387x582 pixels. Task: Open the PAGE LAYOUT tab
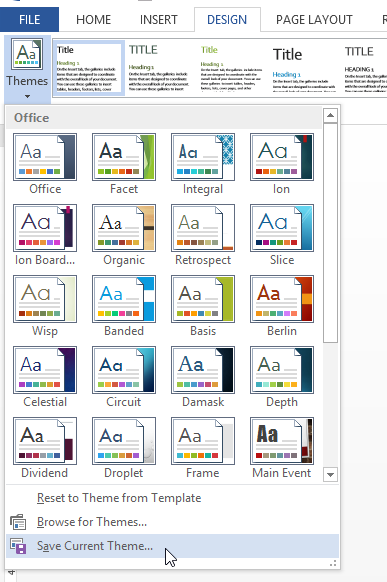point(314,19)
